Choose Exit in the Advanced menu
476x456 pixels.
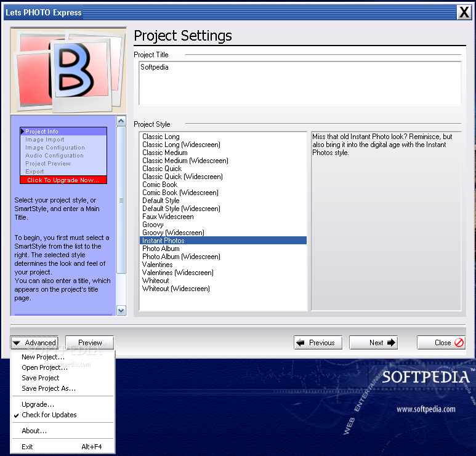pyautogui.click(x=63, y=447)
